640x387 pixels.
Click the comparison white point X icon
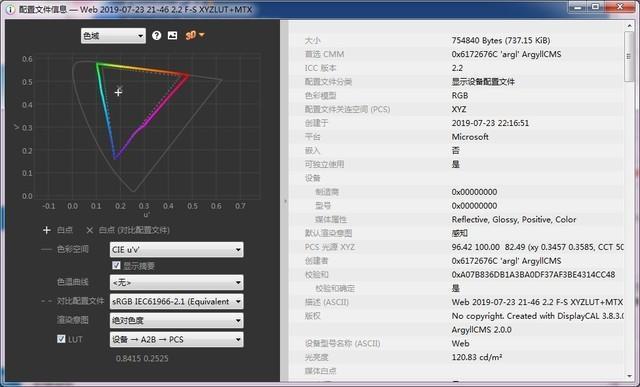(x=90, y=230)
